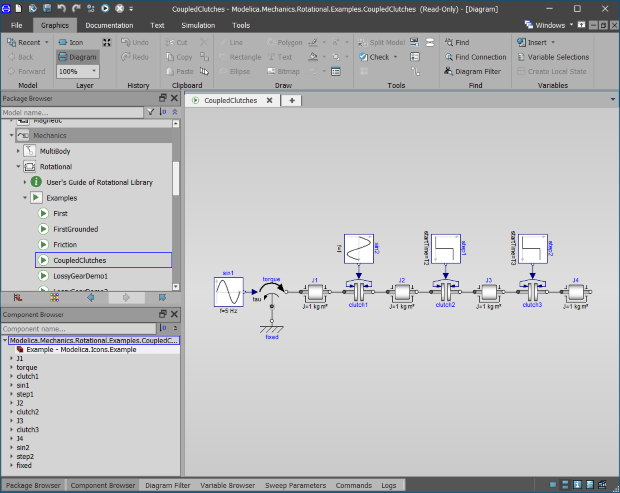Open the Simulation ribbon tab

point(196,24)
